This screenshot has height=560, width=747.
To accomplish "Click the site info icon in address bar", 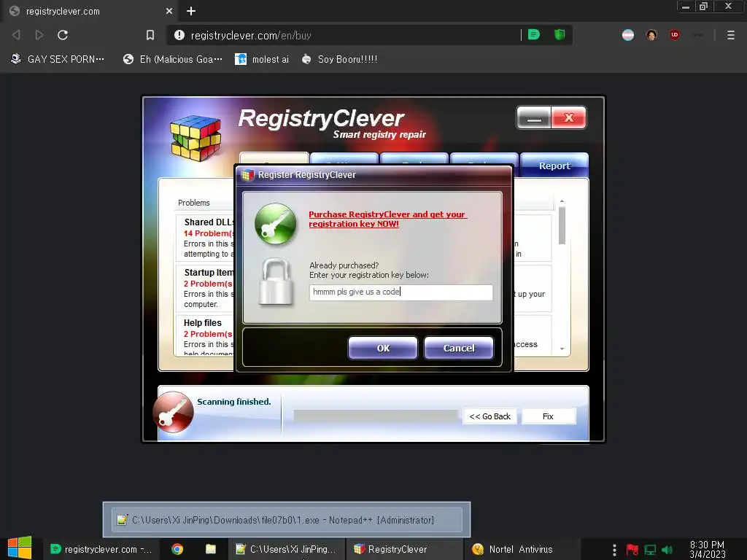I will 179,35.
